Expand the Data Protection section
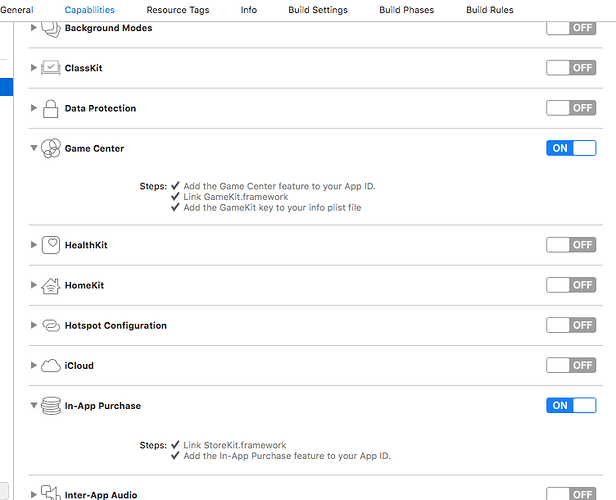616x500 pixels. coord(34,108)
